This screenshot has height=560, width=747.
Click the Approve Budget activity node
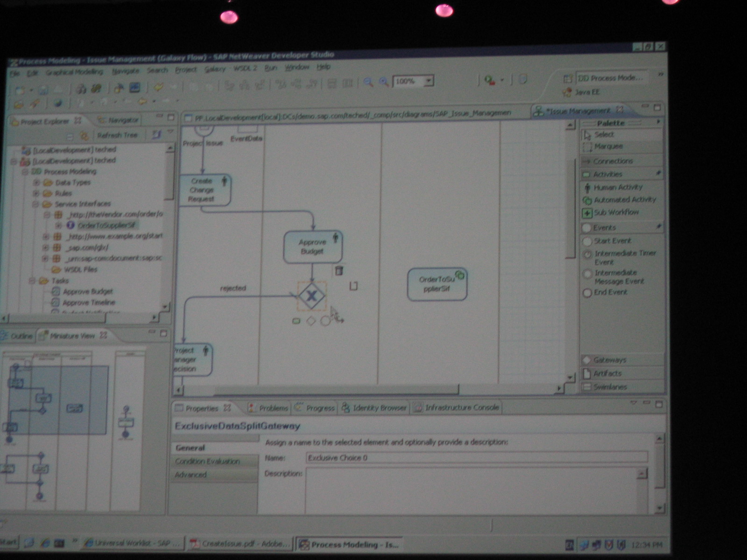point(313,247)
